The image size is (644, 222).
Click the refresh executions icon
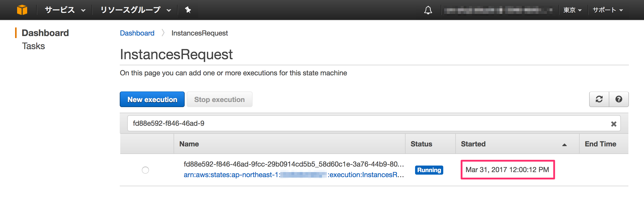tap(599, 99)
